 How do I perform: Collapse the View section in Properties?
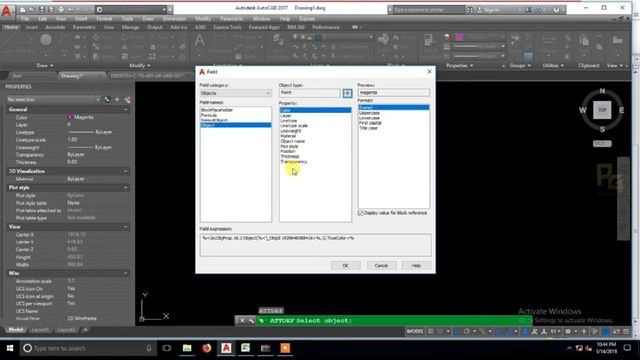(x=125, y=227)
